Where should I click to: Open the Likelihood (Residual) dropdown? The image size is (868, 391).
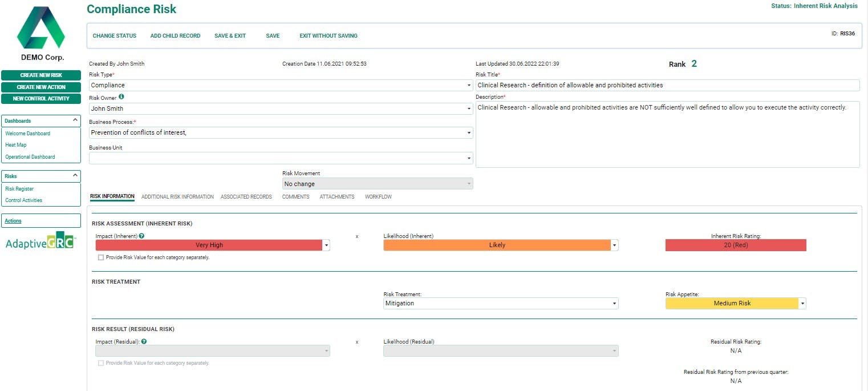coord(501,351)
